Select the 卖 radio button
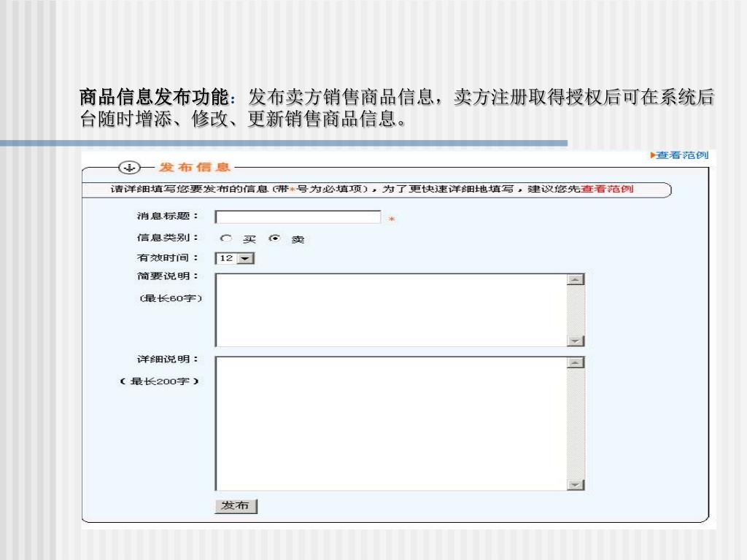This screenshot has height=560, width=747. coord(274,238)
